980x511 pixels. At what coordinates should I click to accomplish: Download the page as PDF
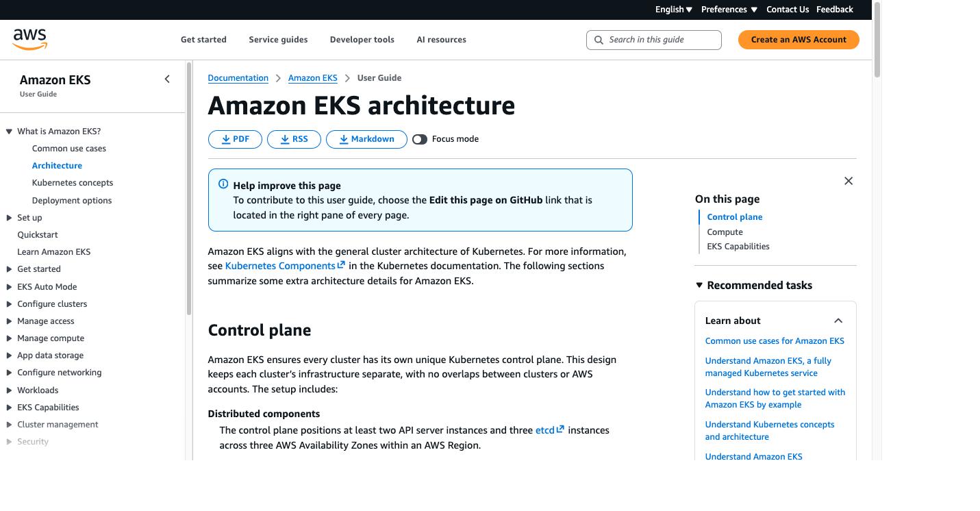point(235,139)
